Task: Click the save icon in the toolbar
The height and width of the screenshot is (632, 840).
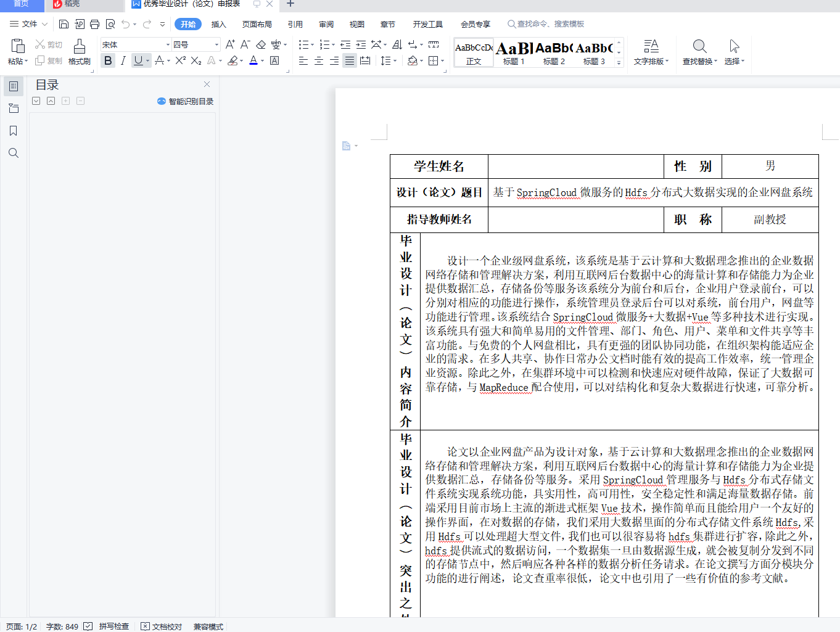Action: pos(64,24)
